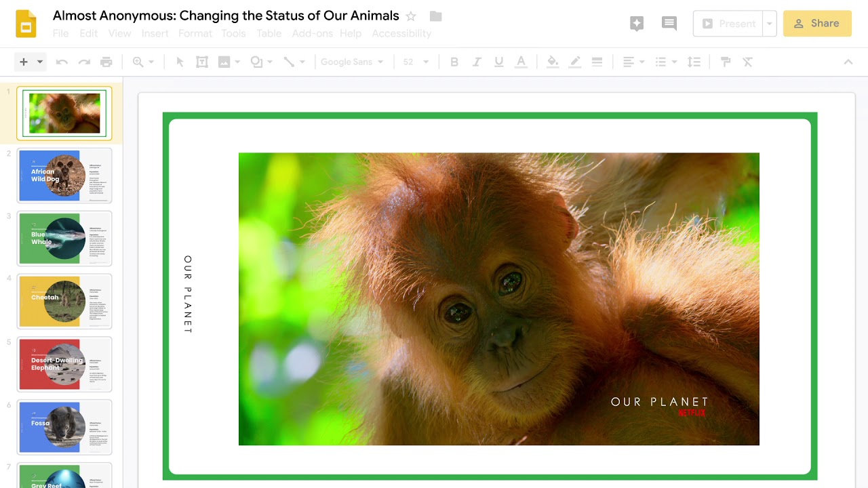The image size is (868, 488).
Task: Open font size 52 dropdown
Action: pos(416,62)
